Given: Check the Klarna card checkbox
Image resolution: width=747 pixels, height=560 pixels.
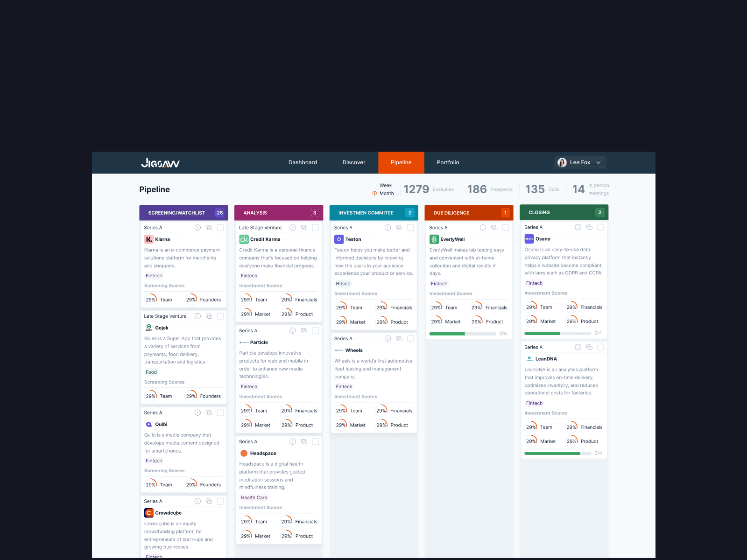Looking at the screenshot, I should point(220,228).
